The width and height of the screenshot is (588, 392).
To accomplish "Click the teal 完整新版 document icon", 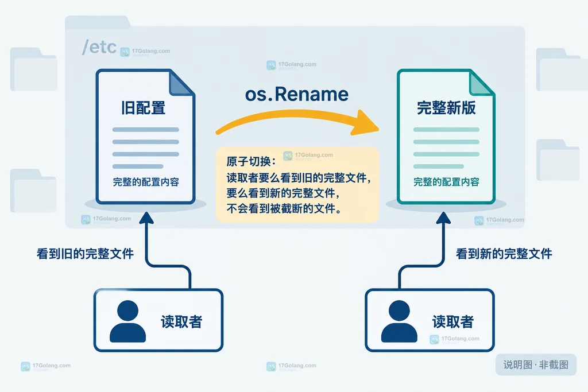I will (x=446, y=137).
